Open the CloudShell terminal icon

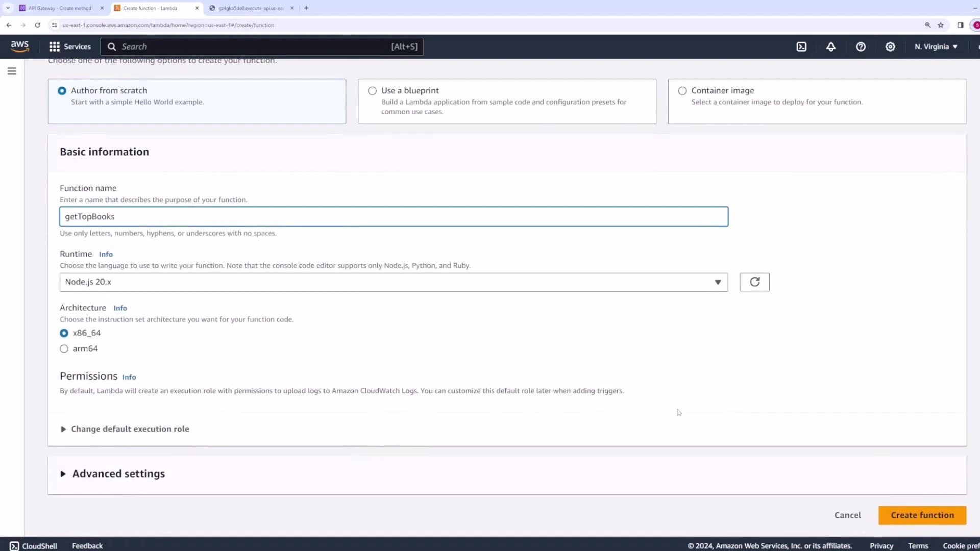15,545
